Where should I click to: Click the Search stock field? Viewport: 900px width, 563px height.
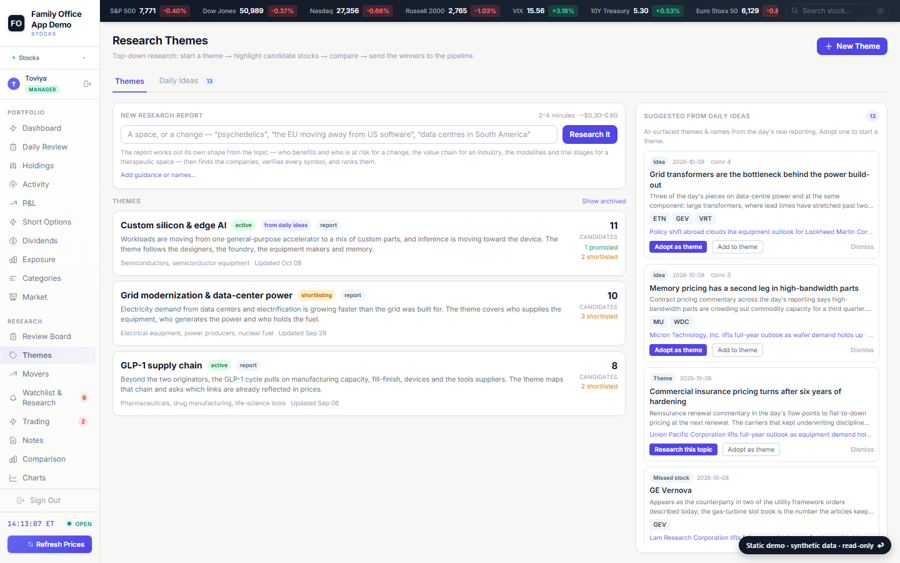tap(836, 11)
